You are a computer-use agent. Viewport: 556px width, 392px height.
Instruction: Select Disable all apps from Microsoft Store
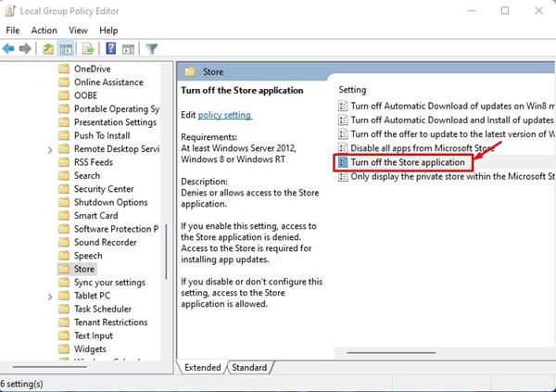coord(423,148)
